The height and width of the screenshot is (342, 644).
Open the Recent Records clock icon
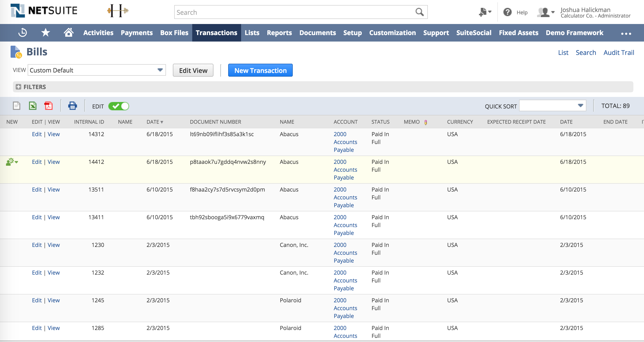pos(23,33)
